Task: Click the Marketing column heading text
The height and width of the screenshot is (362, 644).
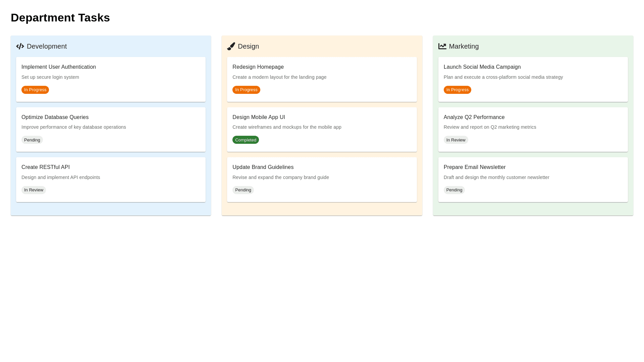Action: 464,46
